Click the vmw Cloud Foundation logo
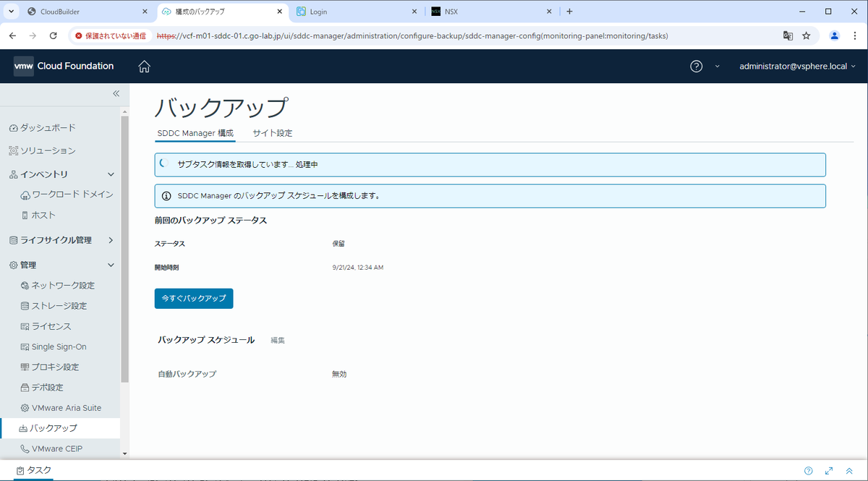The image size is (868, 481). click(64, 66)
